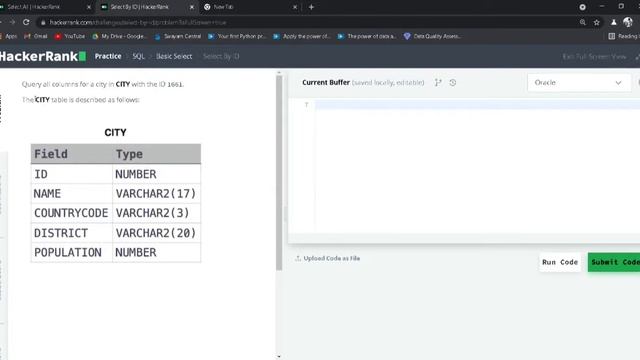Open the YouTube bookmark
This screenshot has width=640, height=360.
(70, 36)
